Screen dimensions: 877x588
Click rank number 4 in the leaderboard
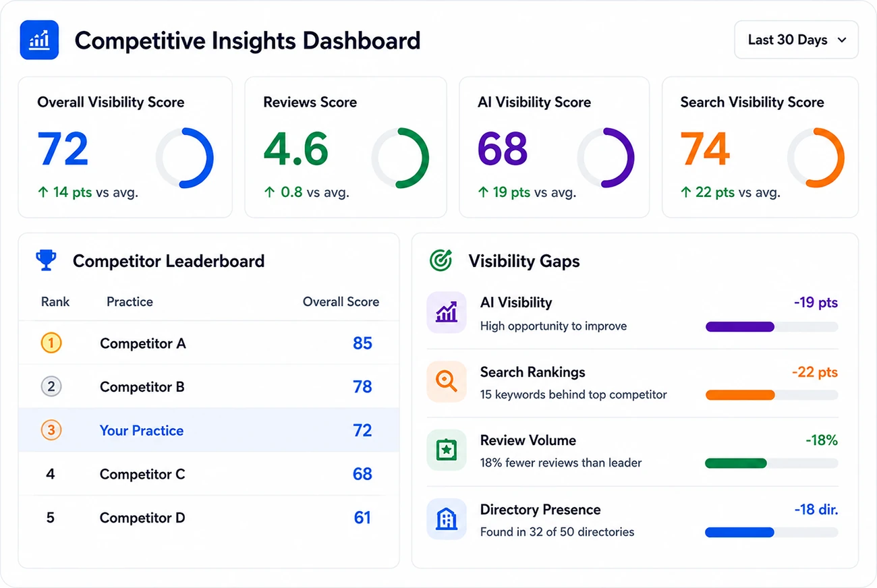[51, 474]
